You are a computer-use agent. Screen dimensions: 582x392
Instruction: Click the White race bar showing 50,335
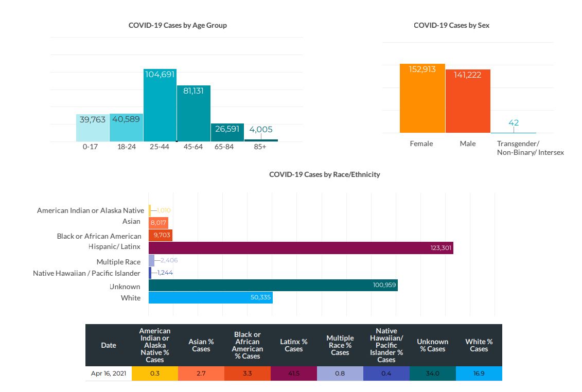(210, 298)
